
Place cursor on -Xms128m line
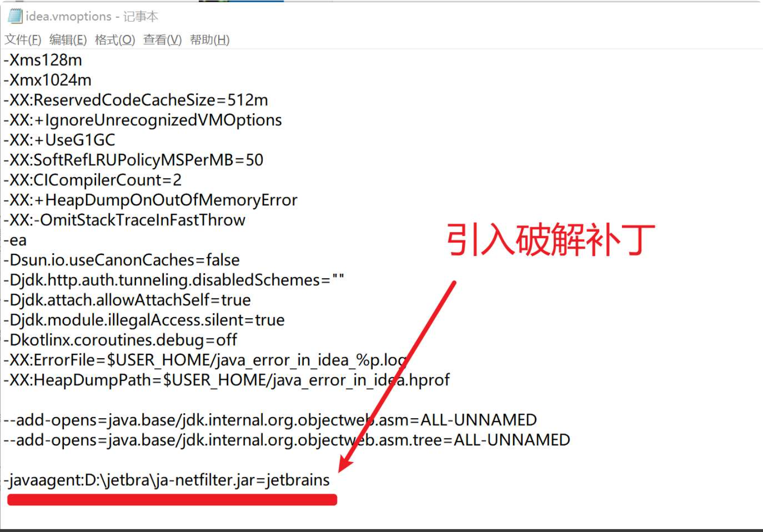[x=43, y=60]
